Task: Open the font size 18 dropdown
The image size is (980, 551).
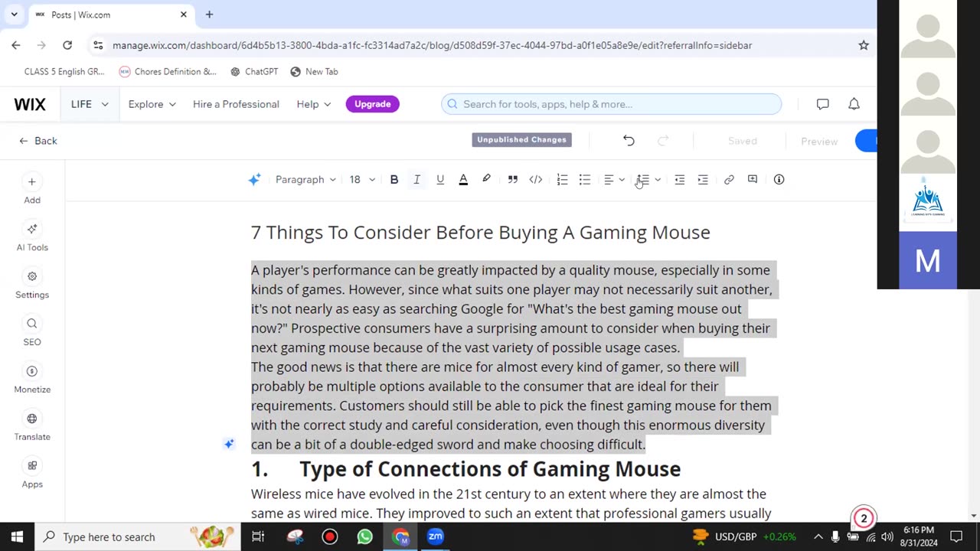Action: tap(362, 180)
